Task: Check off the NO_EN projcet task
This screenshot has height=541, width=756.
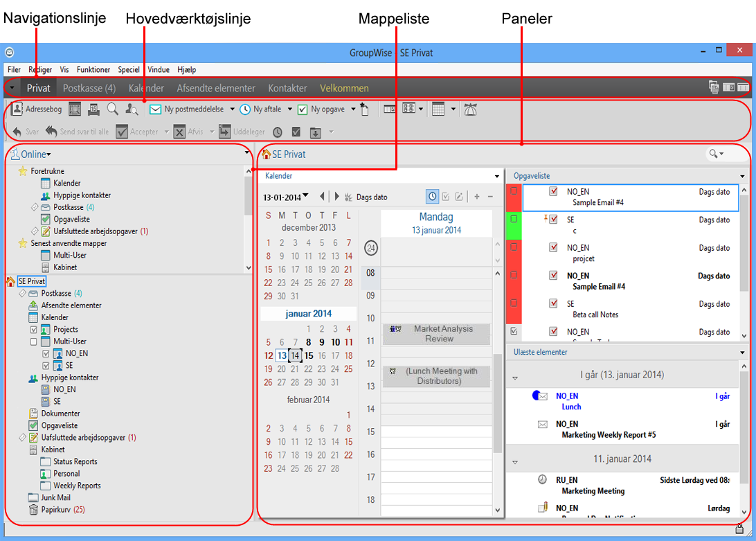Action: pos(514,247)
